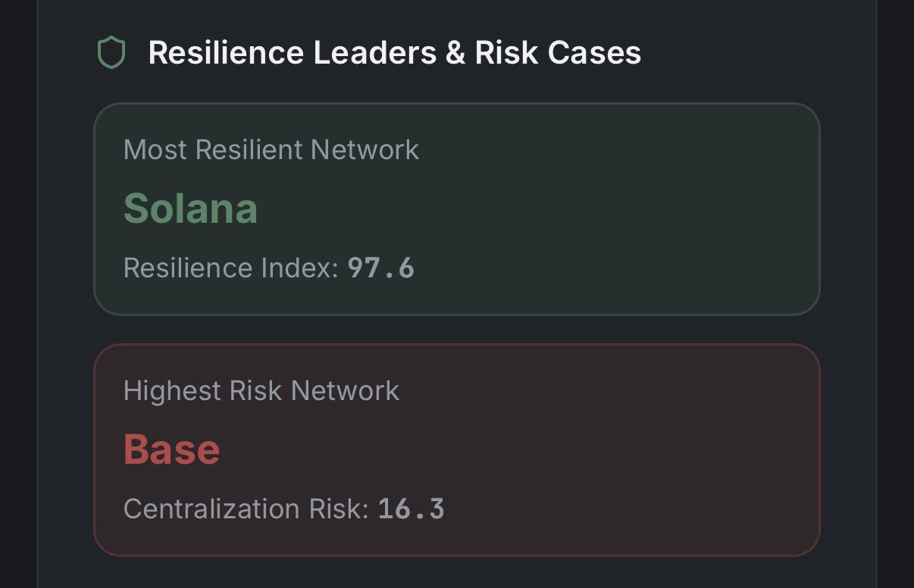Select the dark sidebar strip on the left
This screenshot has width=914, height=588.
pyautogui.click(x=19, y=294)
